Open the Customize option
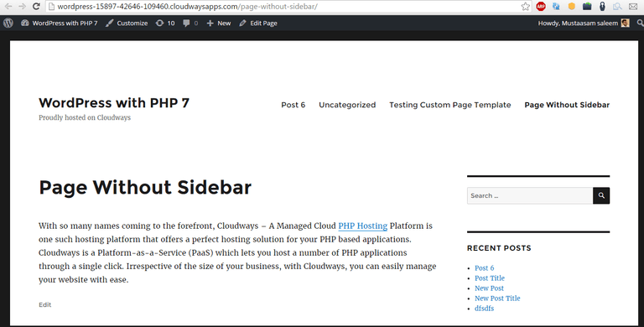Image resolution: width=644 pixels, height=327 pixels. pyautogui.click(x=127, y=23)
